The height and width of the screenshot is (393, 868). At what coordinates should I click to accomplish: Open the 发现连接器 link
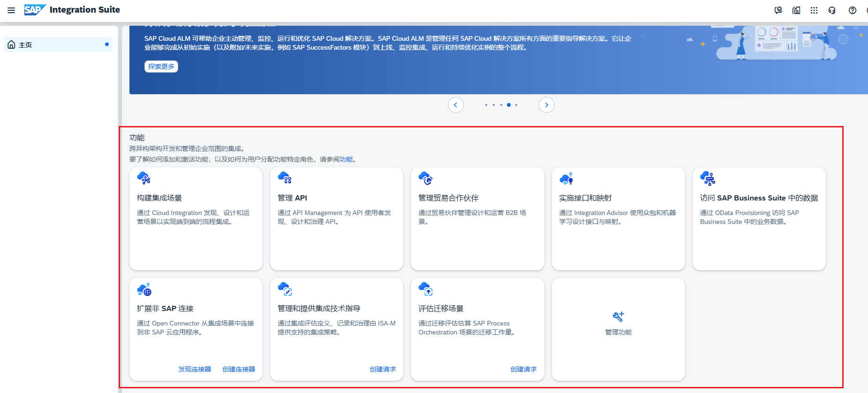[195, 369]
